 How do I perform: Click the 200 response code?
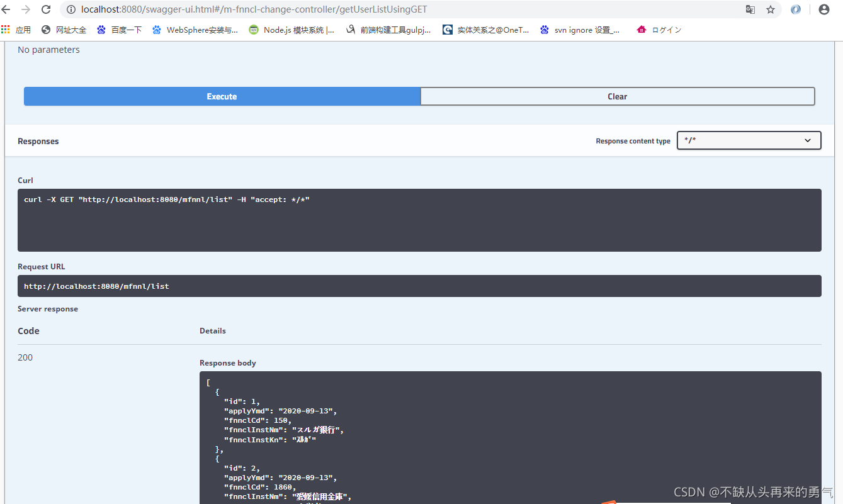pyautogui.click(x=25, y=357)
